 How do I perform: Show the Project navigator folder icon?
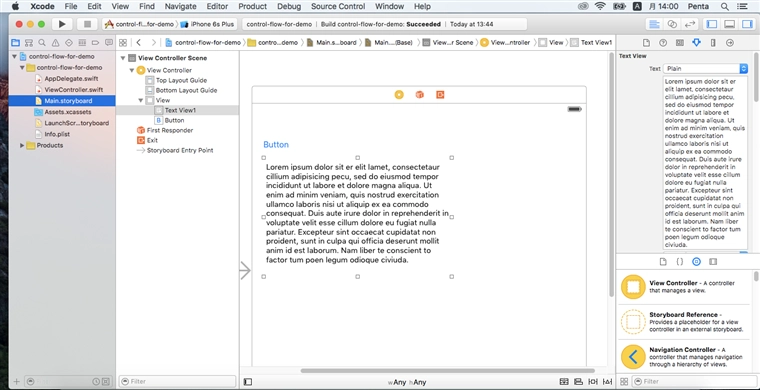coord(16,43)
